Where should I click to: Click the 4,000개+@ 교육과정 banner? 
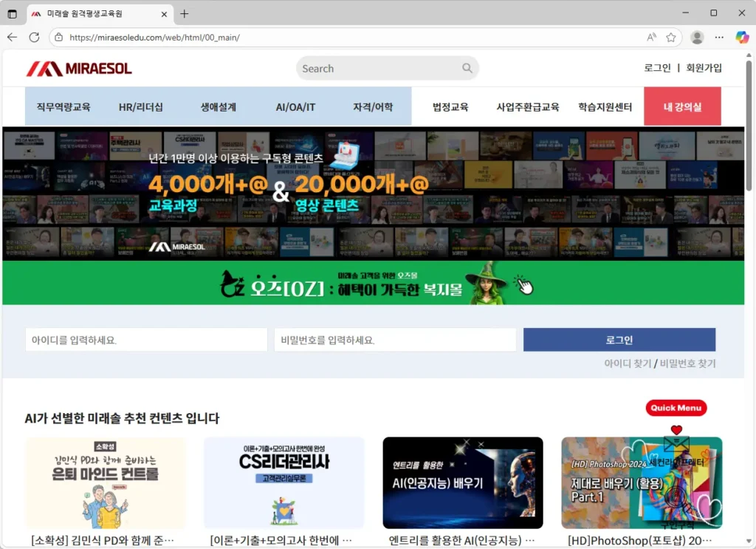[x=373, y=194]
